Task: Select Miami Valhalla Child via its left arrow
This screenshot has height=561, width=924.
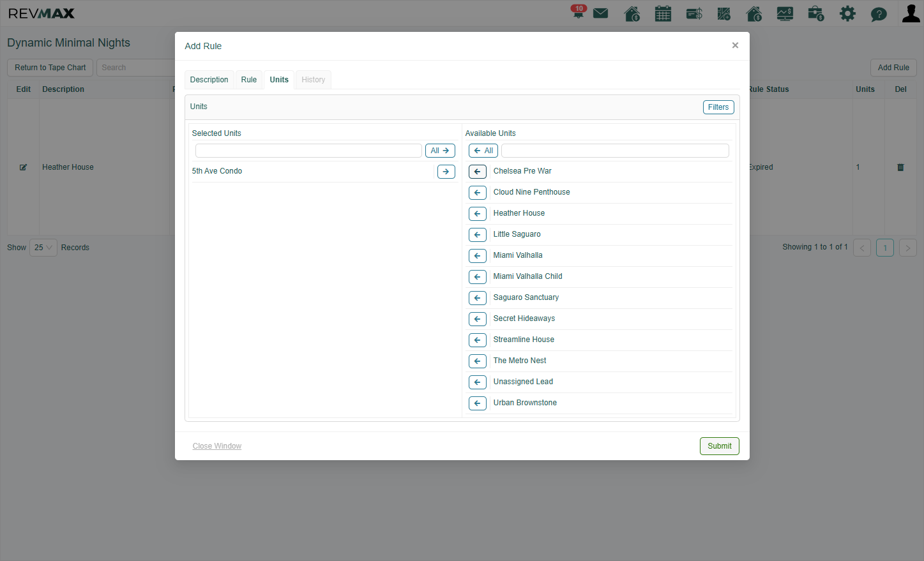Action: pos(477,276)
